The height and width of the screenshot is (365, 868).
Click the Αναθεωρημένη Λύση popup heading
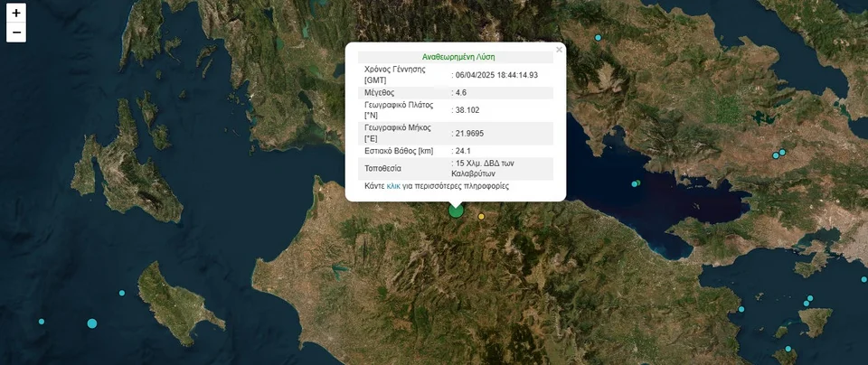click(458, 57)
